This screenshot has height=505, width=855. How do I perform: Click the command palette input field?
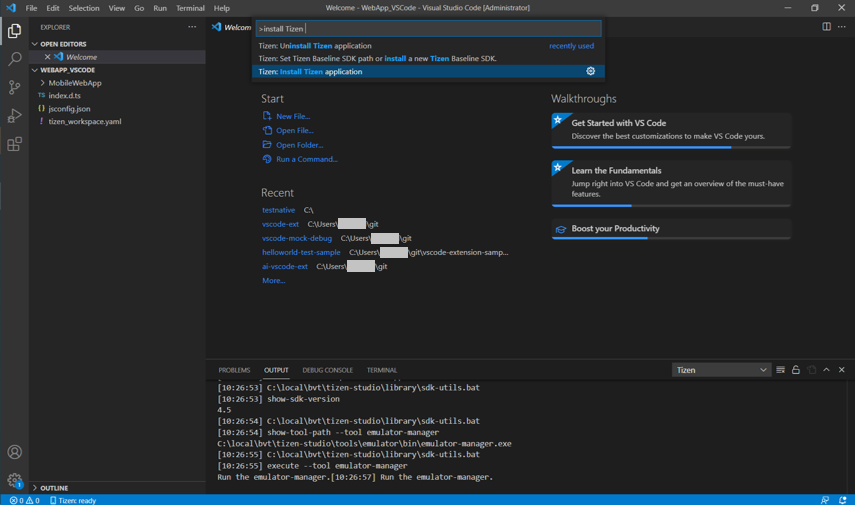point(428,29)
